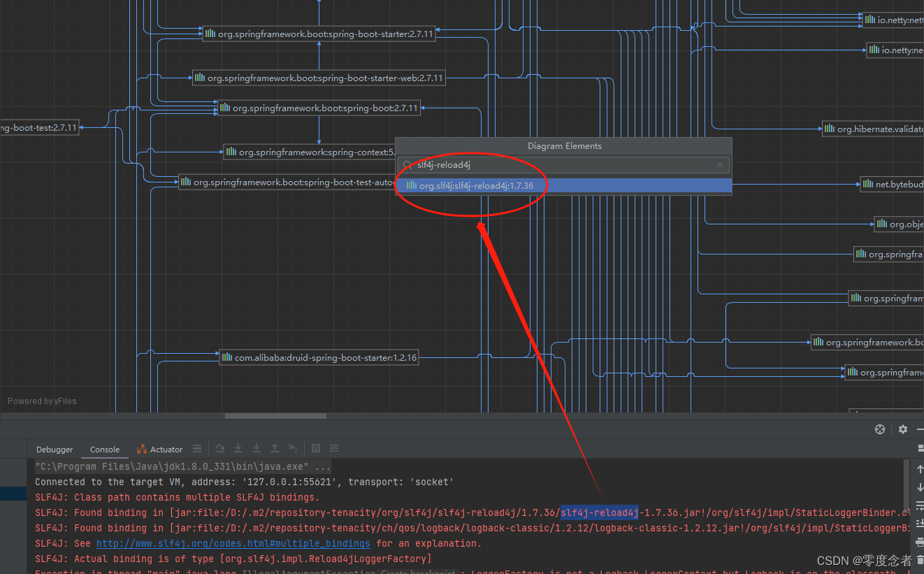Click the java.exe command line in the console

coord(183,466)
